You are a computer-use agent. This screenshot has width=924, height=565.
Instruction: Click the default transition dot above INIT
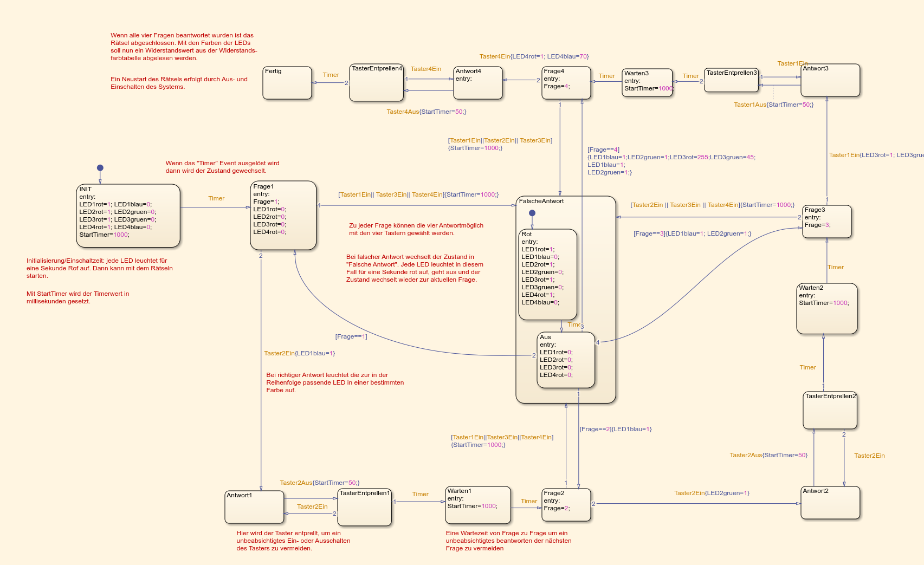tap(100, 168)
